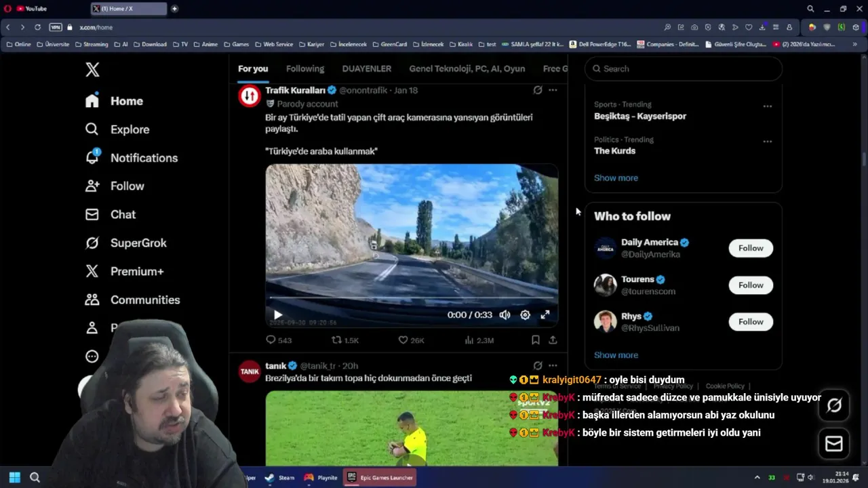Show more Who to follow suggestions
The width and height of the screenshot is (868, 488).
coord(616,354)
